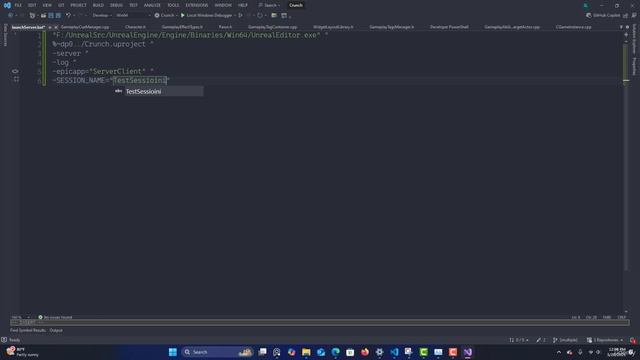The image size is (640, 360).
Task: Open the GIT menu
Action: (61, 5)
